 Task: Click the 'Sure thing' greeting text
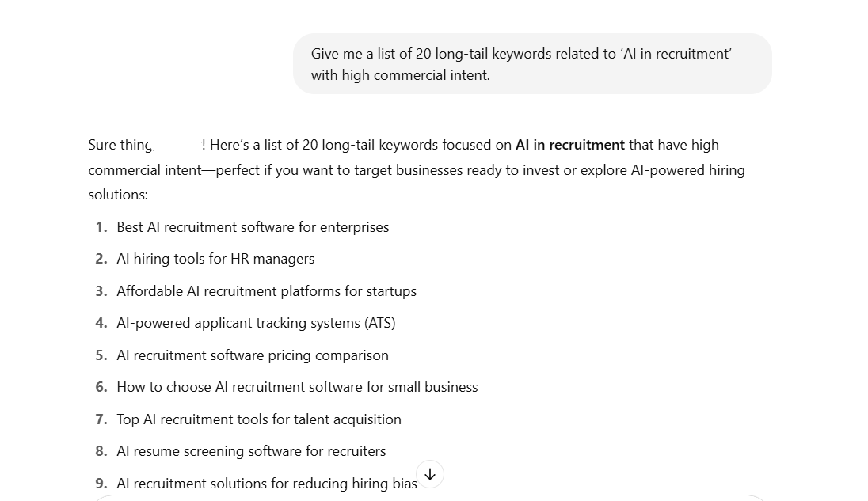119,145
